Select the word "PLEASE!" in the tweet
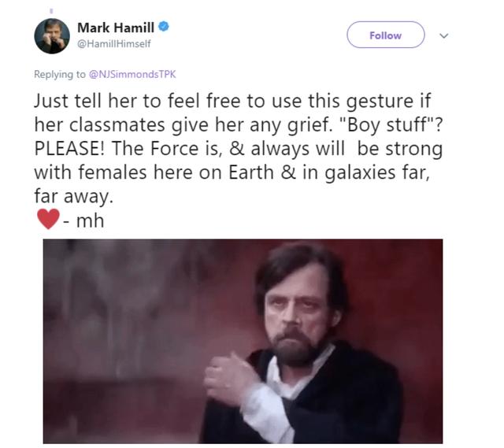The width and height of the screenshot is (504, 448). pos(69,149)
